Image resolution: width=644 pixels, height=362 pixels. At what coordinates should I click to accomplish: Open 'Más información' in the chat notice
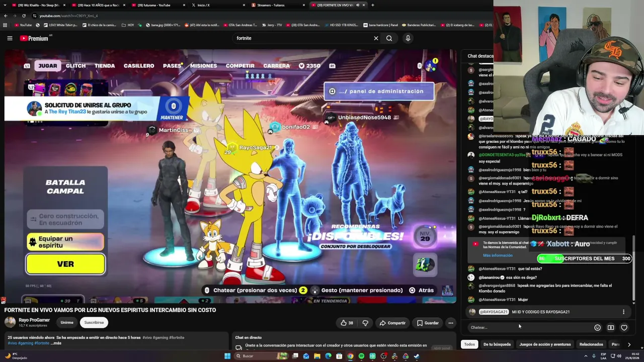[498, 255]
